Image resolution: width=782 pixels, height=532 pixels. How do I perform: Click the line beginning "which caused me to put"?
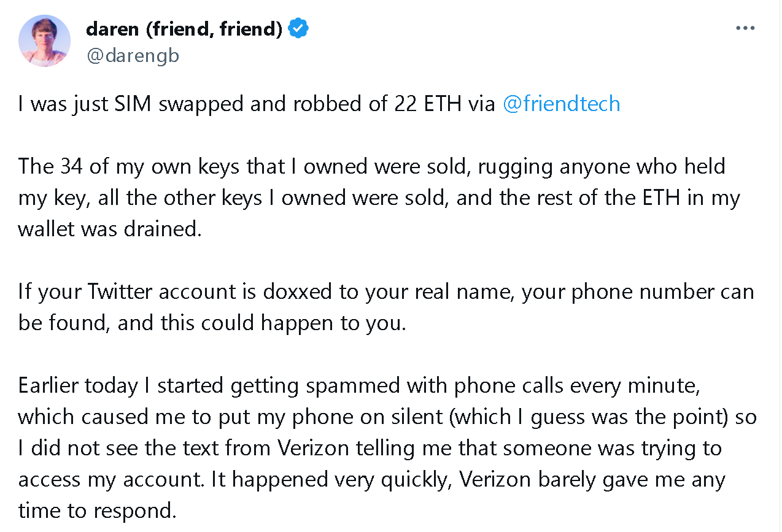click(387, 417)
